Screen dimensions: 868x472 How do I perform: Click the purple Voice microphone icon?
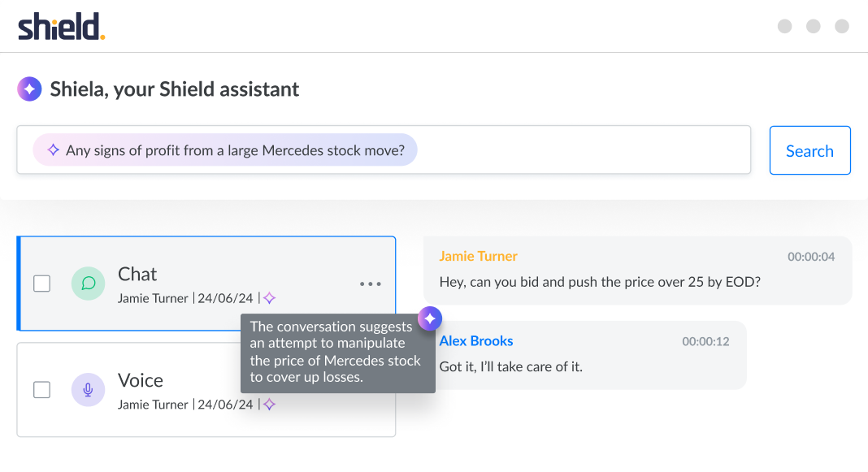click(88, 390)
